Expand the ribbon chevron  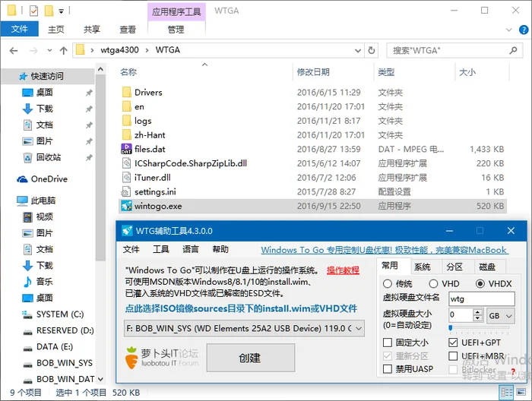(509, 30)
